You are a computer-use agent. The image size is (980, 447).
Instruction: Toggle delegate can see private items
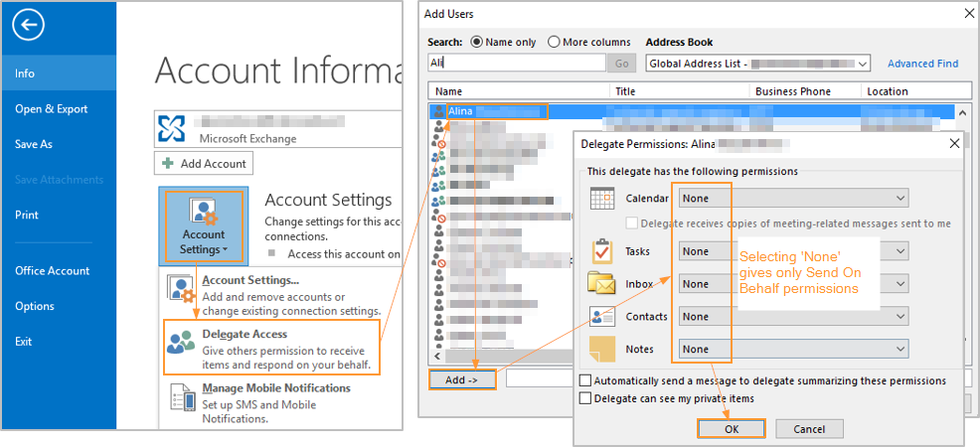[x=585, y=398]
